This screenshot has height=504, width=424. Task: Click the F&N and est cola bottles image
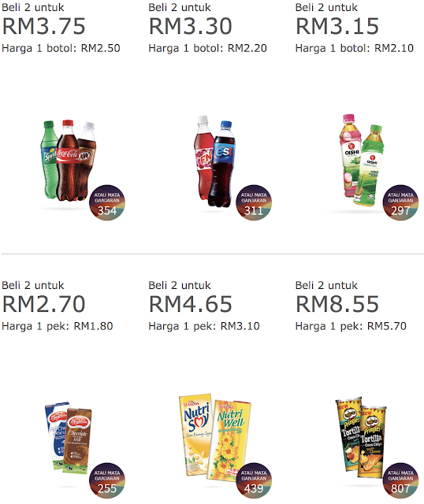pyautogui.click(x=214, y=161)
